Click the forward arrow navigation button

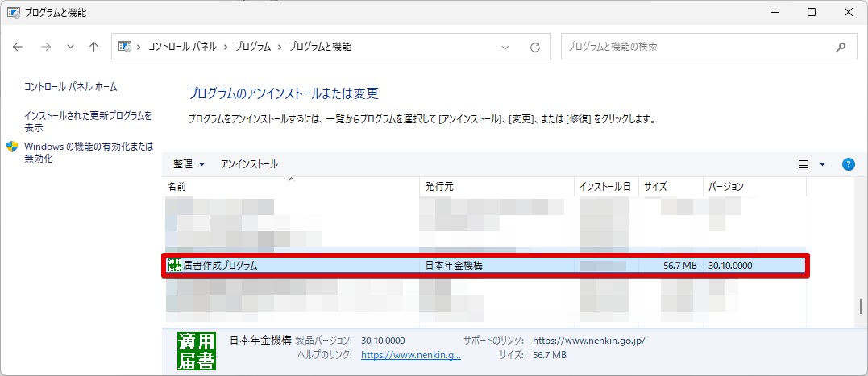(46, 47)
